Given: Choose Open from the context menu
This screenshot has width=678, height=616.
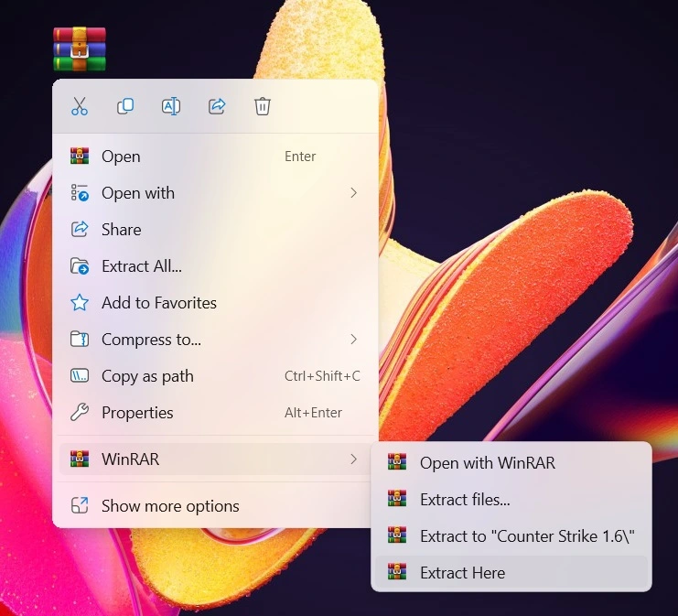Looking at the screenshot, I should [x=121, y=157].
